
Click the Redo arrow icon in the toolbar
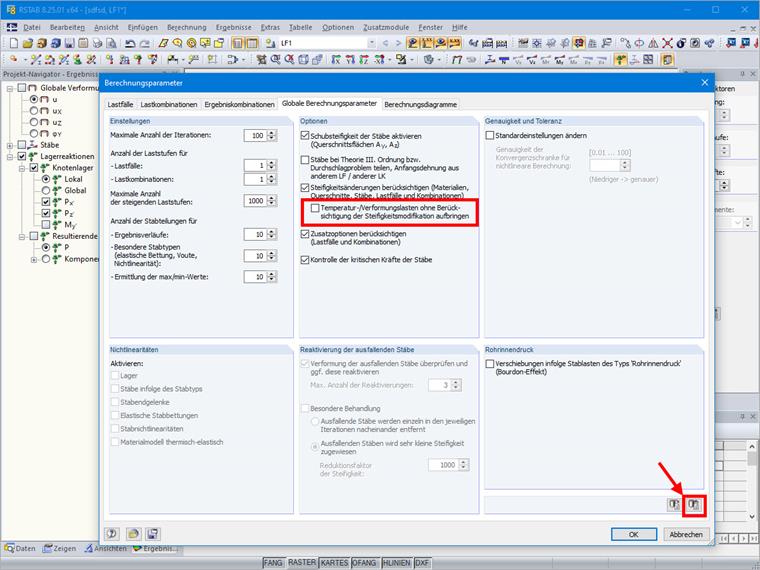[x=144, y=43]
